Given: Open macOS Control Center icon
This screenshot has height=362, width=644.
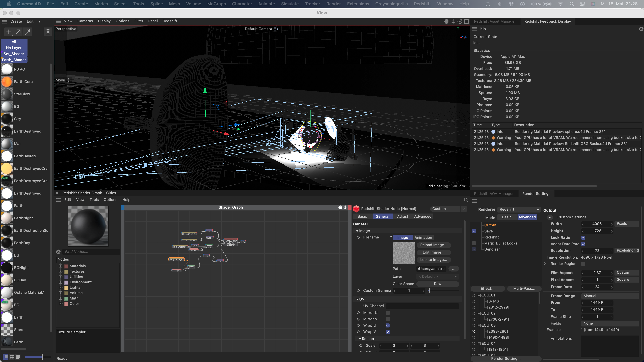Looking at the screenshot, I should click(x=582, y=4).
